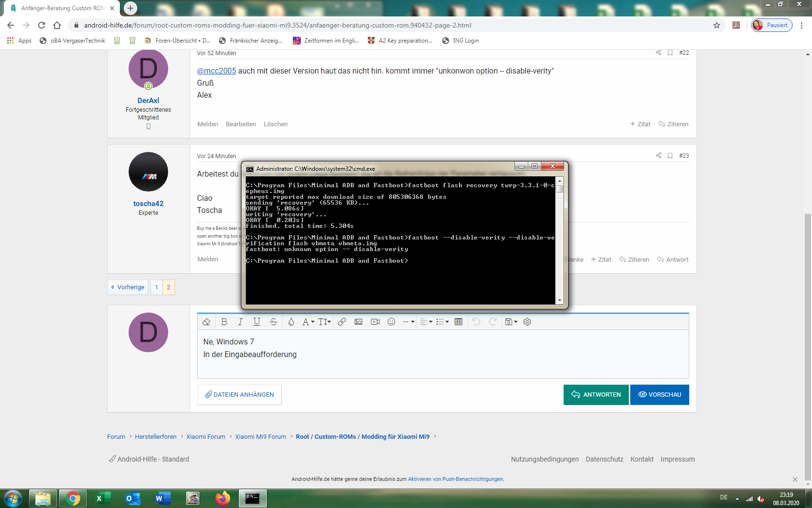Click the DATEIEN ANHÄNGEN button
Image resolution: width=812 pixels, height=508 pixels.
click(239, 395)
